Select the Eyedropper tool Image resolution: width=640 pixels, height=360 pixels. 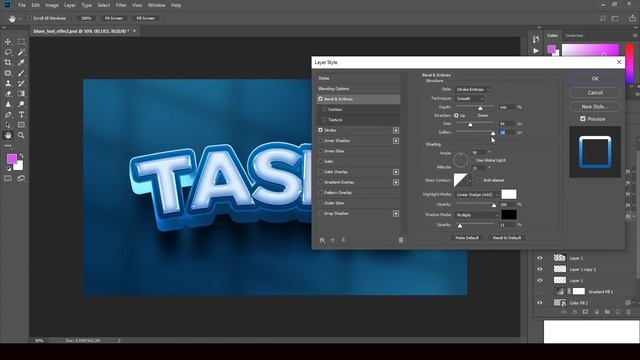[x=21, y=62]
